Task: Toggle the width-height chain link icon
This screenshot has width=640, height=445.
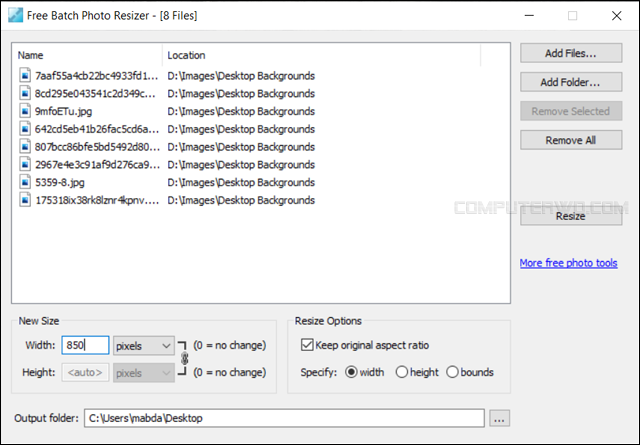Action: click(184, 358)
